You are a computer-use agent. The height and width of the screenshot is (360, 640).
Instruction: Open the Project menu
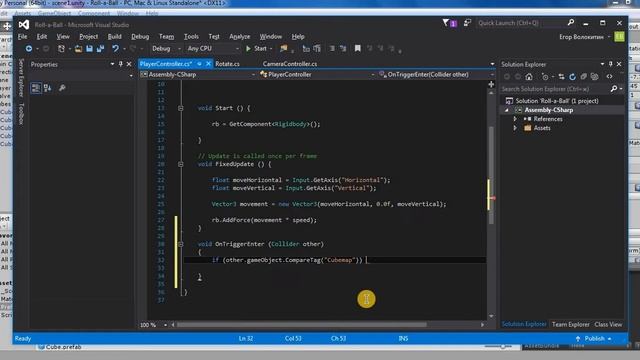click(x=88, y=36)
